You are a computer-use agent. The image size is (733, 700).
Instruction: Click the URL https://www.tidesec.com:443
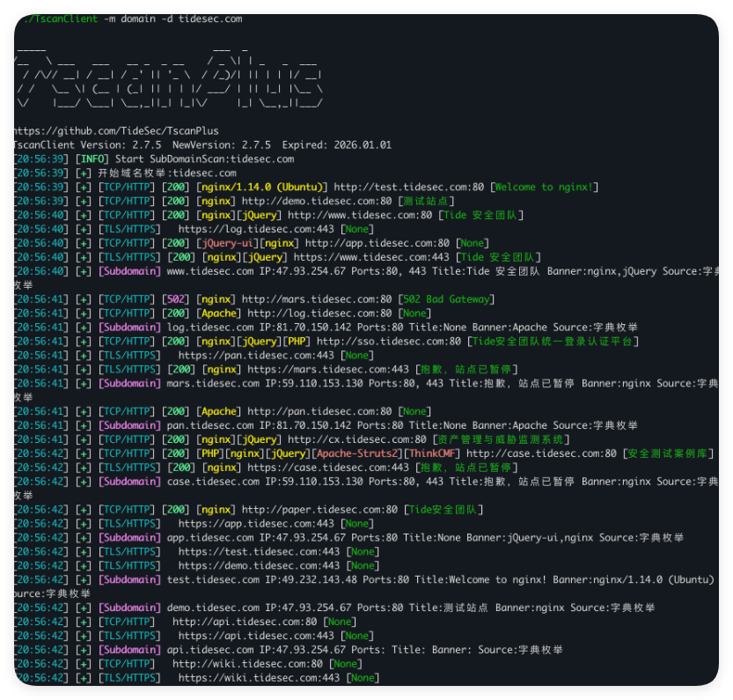[x=371, y=257]
